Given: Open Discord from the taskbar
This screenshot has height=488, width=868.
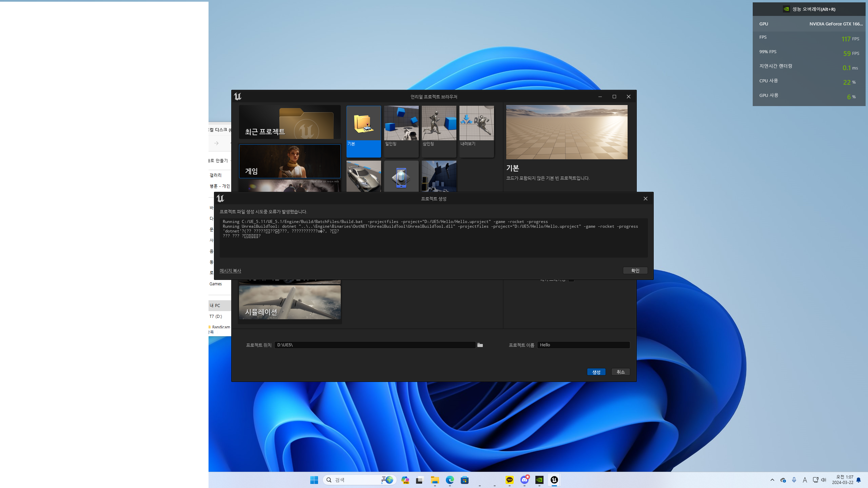Looking at the screenshot, I should tap(524, 480).
